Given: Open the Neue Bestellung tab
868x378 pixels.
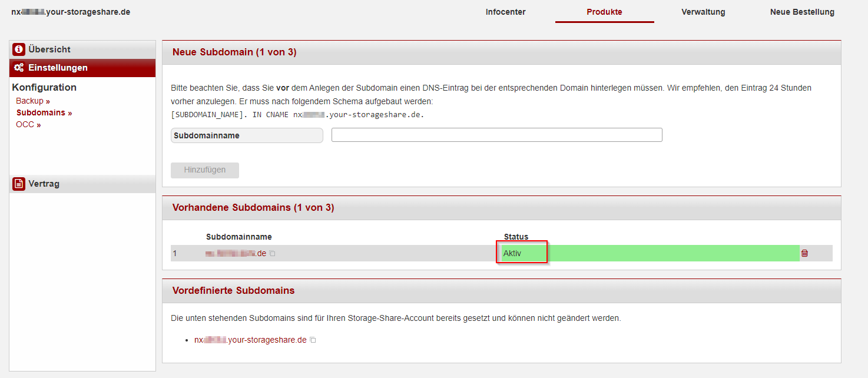Looking at the screenshot, I should (802, 12).
